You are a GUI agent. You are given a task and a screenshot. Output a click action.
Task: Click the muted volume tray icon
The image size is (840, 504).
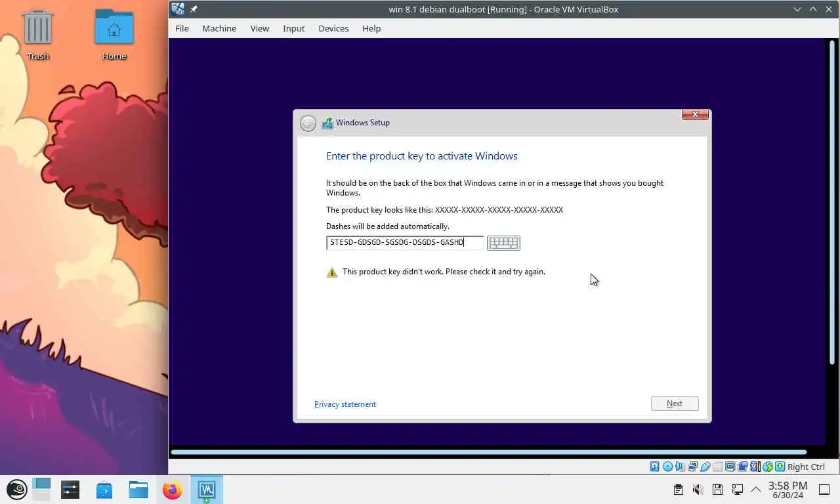pos(698,490)
